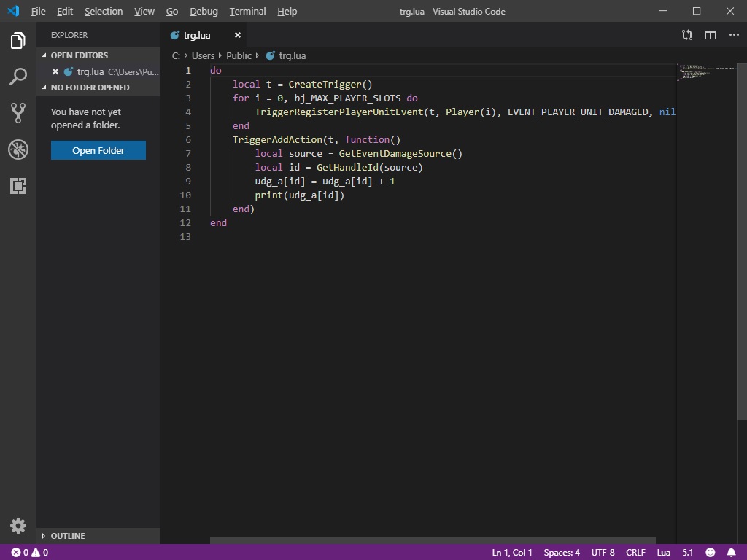This screenshot has width=747, height=560.
Task: Open the Extensions view icon
Action: pyautogui.click(x=18, y=186)
